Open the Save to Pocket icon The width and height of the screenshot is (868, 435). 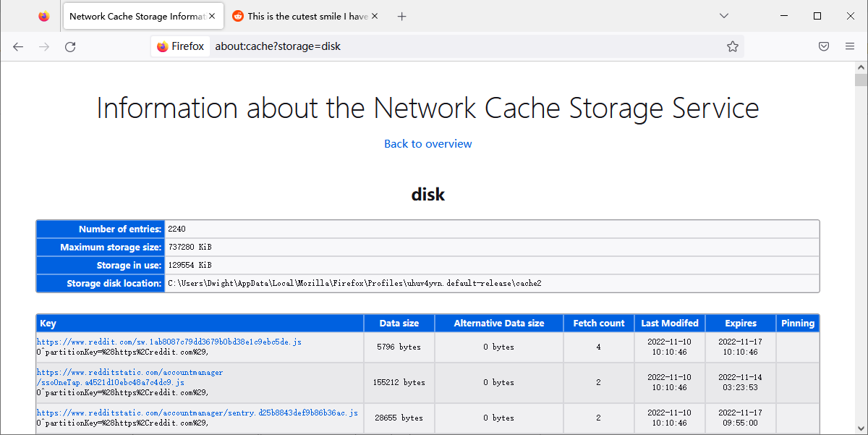(823, 46)
